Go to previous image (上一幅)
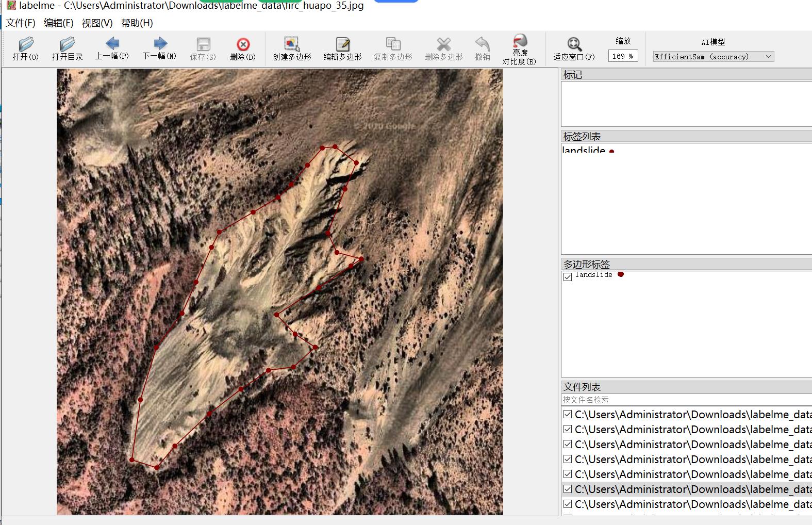The width and height of the screenshot is (812, 525). (112, 48)
